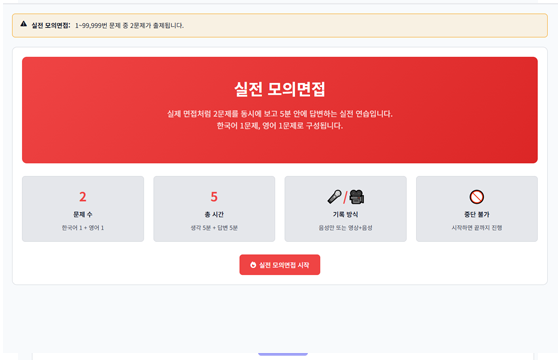The height and width of the screenshot is (360, 560).
Task: Select the red number 2 in 문제 수 card
Action: pyautogui.click(x=83, y=197)
